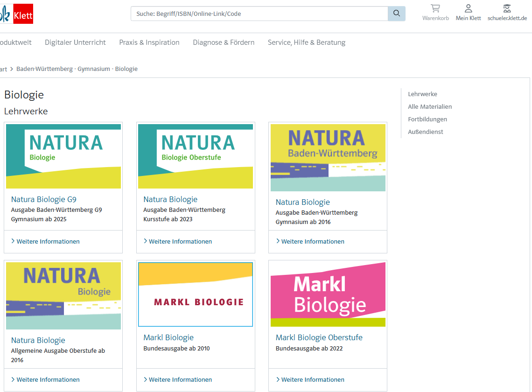Viewport: 532px width, 392px height.
Task: Select the text "Bundesausgabe ab 2022"
Action: point(309,348)
